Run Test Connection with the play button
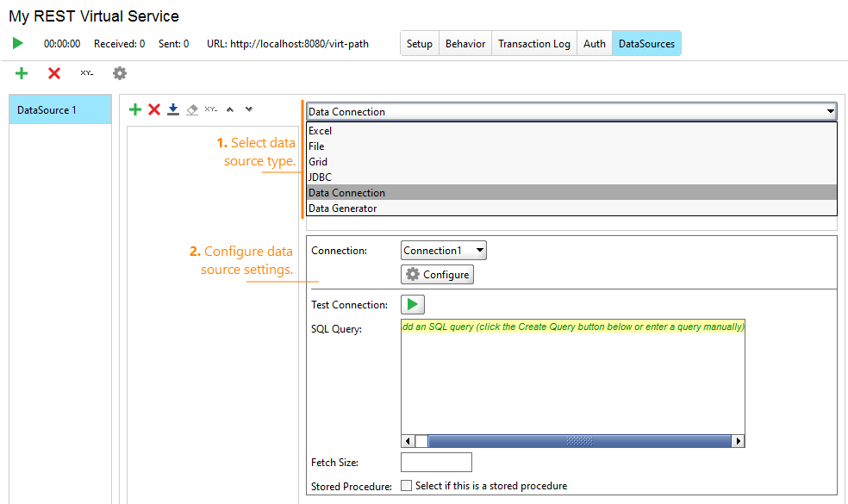Viewport: 848px width, 504px height. [412, 304]
